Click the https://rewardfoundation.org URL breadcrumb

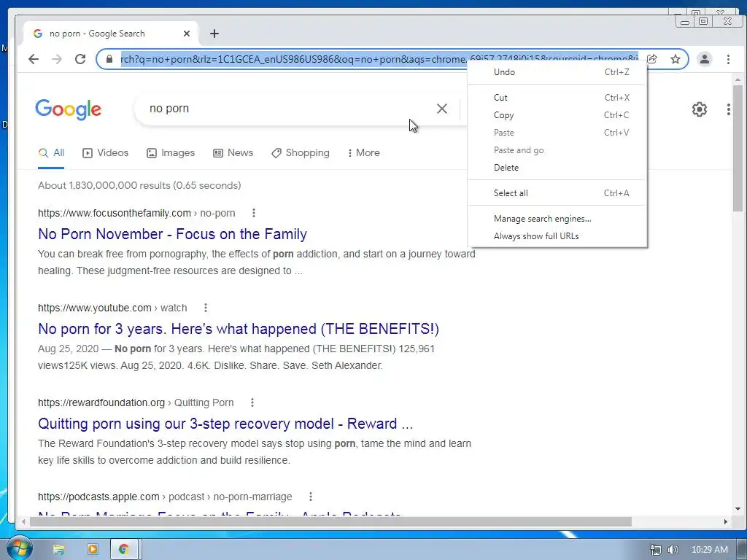tap(101, 402)
